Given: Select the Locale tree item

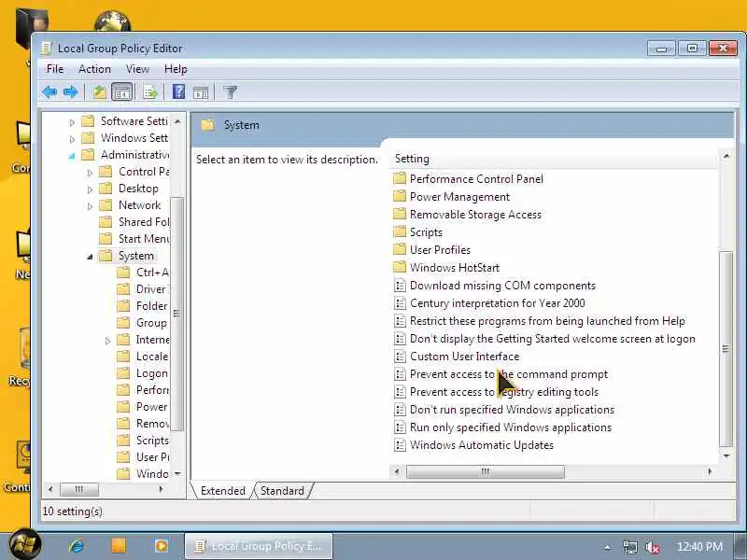Looking at the screenshot, I should [152, 357].
